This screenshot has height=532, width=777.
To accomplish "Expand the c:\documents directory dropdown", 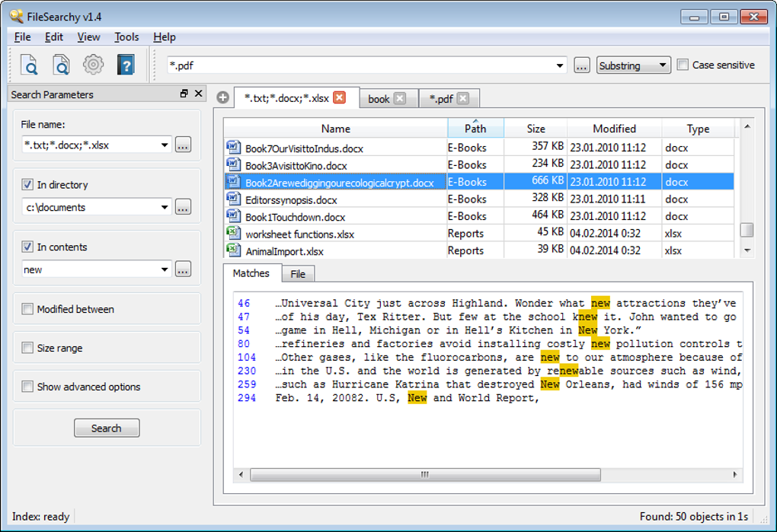I will (x=165, y=207).
